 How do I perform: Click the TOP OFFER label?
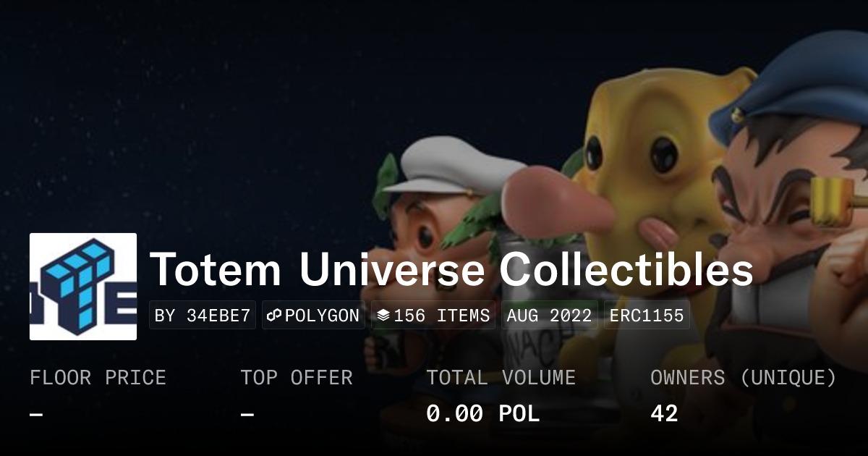(x=297, y=378)
